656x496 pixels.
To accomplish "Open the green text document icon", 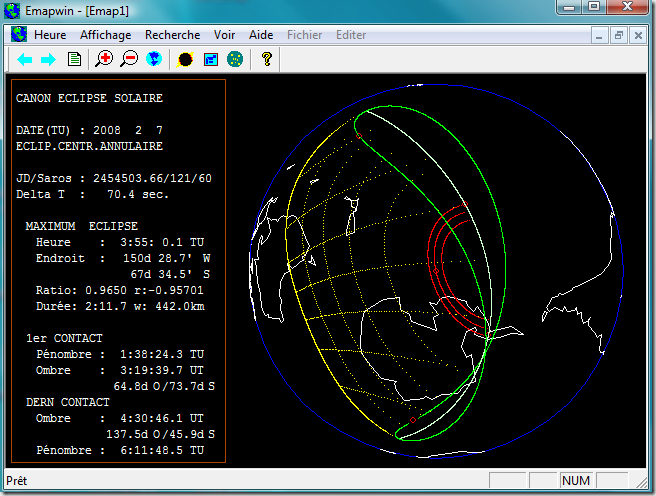I will 74,60.
